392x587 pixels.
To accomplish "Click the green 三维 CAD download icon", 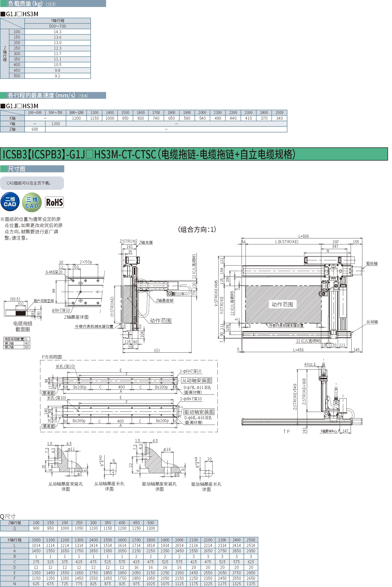I will (32, 202).
